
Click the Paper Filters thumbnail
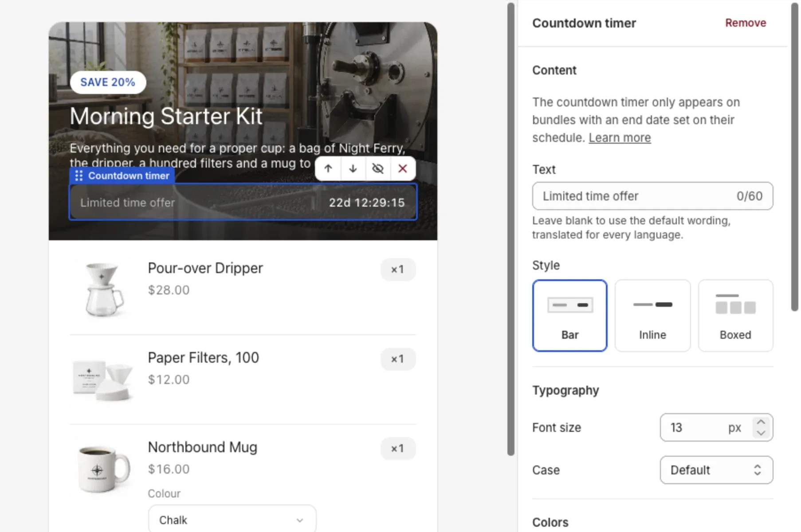103,379
